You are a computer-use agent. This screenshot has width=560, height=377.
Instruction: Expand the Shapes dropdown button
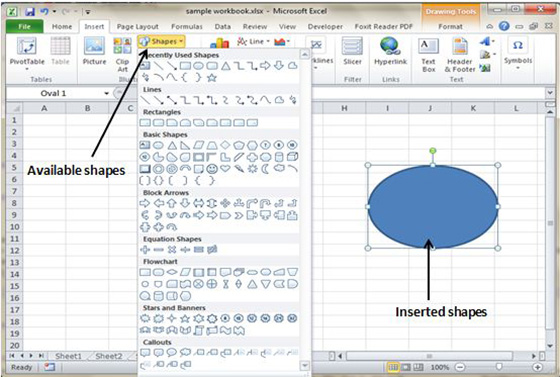(x=161, y=42)
